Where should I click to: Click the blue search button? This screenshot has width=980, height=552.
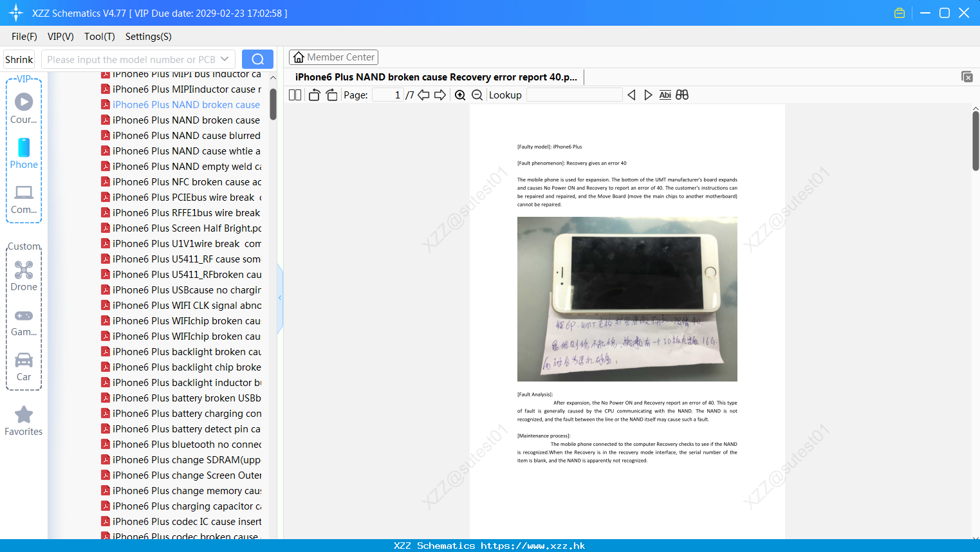[257, 59]
